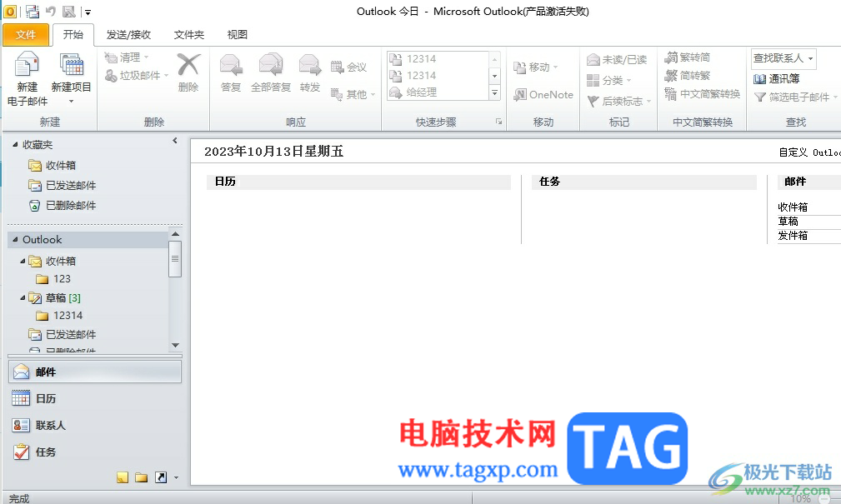Click send/receive icon in quick access toolbar
The height and width of the screenshot is (504, 841).
click(33, 11)
